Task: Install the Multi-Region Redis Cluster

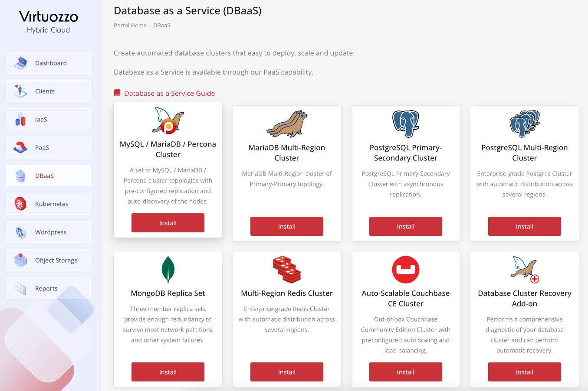Action: coord(287,372)
